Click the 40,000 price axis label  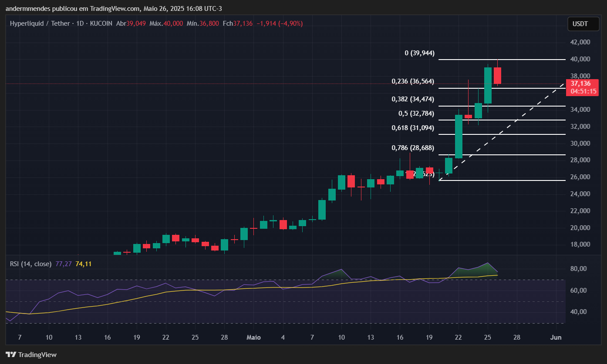pyautogui.click(x=580, y=59)
